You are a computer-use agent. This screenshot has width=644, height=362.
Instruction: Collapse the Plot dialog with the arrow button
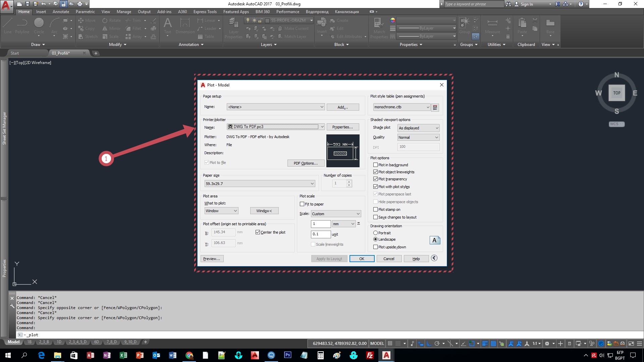point(434,258)
